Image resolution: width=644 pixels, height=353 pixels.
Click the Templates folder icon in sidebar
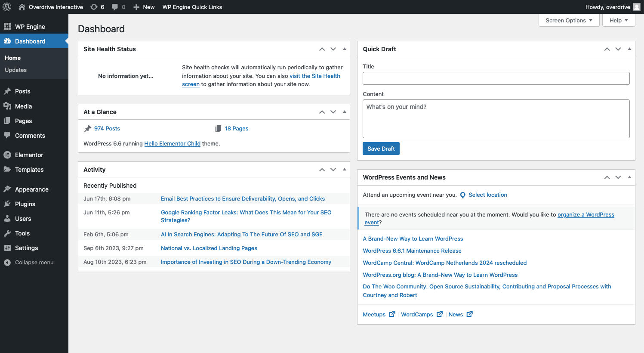pyautogui.click(x=7, y=170)
